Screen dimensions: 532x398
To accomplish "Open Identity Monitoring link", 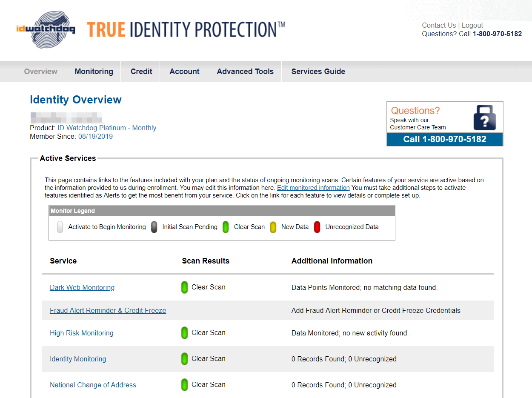I will tap(78, 359).
